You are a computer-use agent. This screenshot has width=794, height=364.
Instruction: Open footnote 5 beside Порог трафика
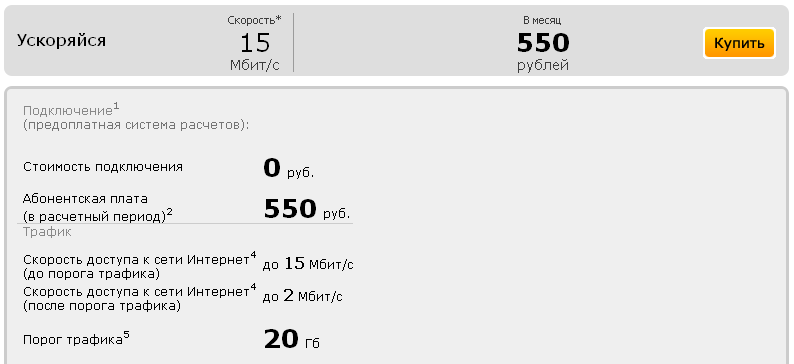(x=127, y=335)
